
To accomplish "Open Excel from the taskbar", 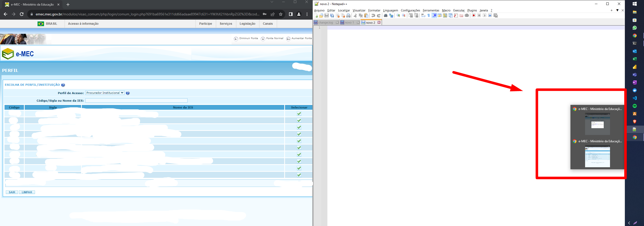I will point(634,59).
